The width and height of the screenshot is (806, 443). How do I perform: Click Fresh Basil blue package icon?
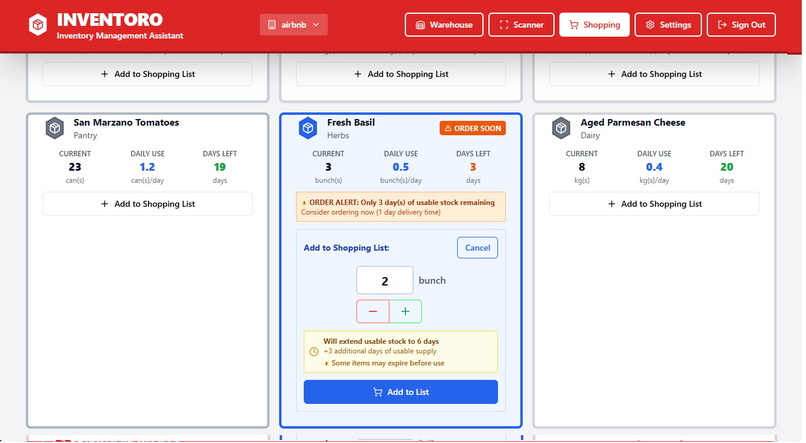[308, 128]
